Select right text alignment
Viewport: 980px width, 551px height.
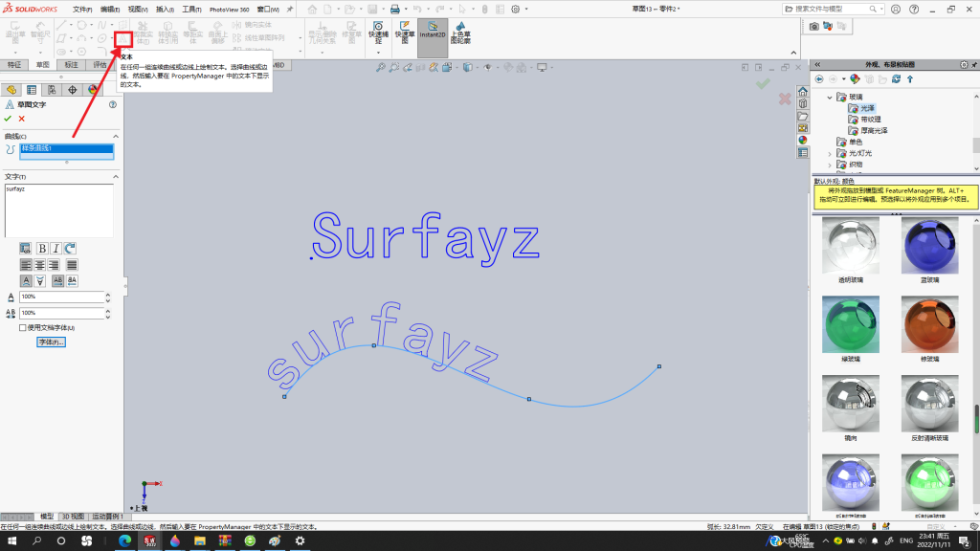54,265
